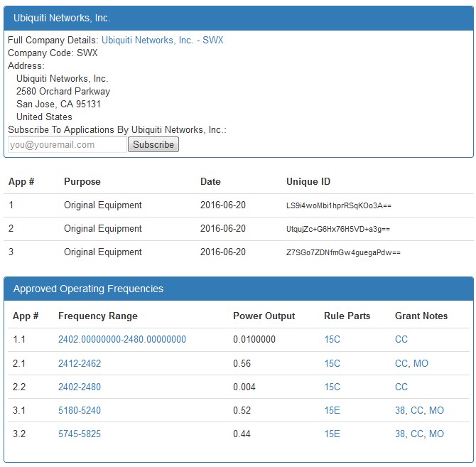The image size is (476, 467).
Task: Select unique ID Z7SGo7ZDNfmGw4guegaPdw==
Action: tap(343, 252)
